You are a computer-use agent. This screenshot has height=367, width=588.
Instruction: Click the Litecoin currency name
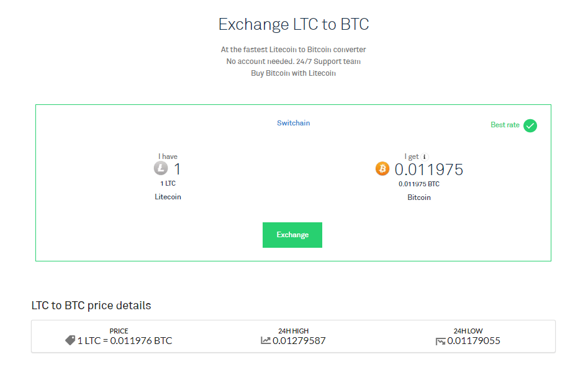[x=168, y=197]
